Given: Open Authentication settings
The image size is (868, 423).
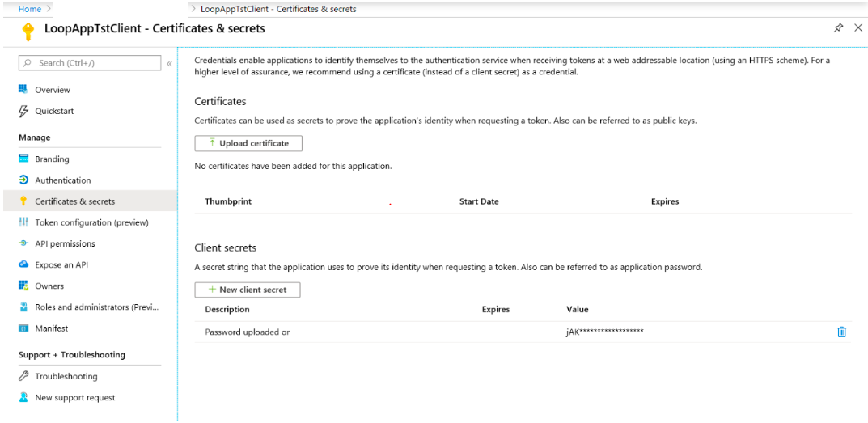Looking at the screenshot, I should [62, 180].
